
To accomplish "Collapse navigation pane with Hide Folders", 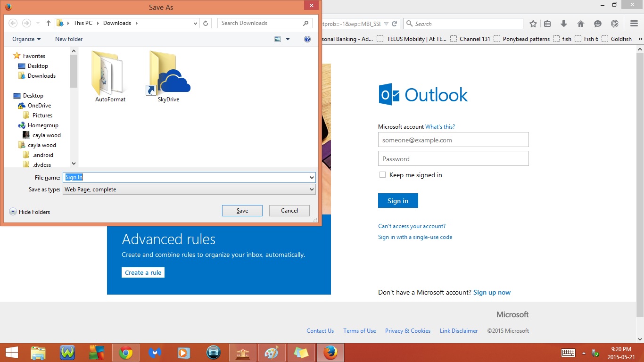I will 30,212.
